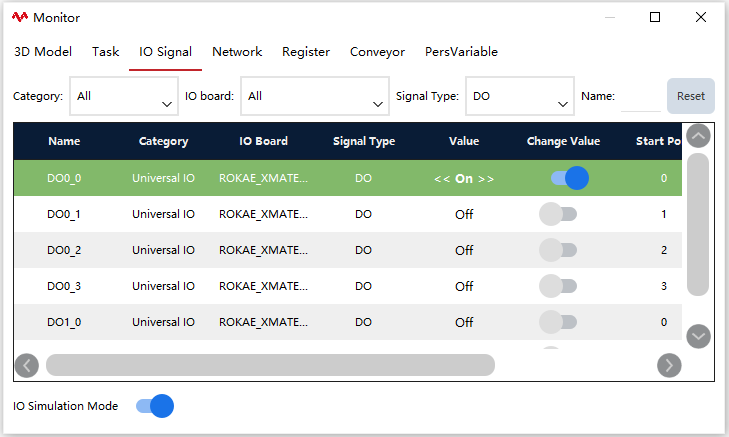729x437 pixels.
Task: Disable IO Simulation Mode switch
Action: tap(155, 406)
